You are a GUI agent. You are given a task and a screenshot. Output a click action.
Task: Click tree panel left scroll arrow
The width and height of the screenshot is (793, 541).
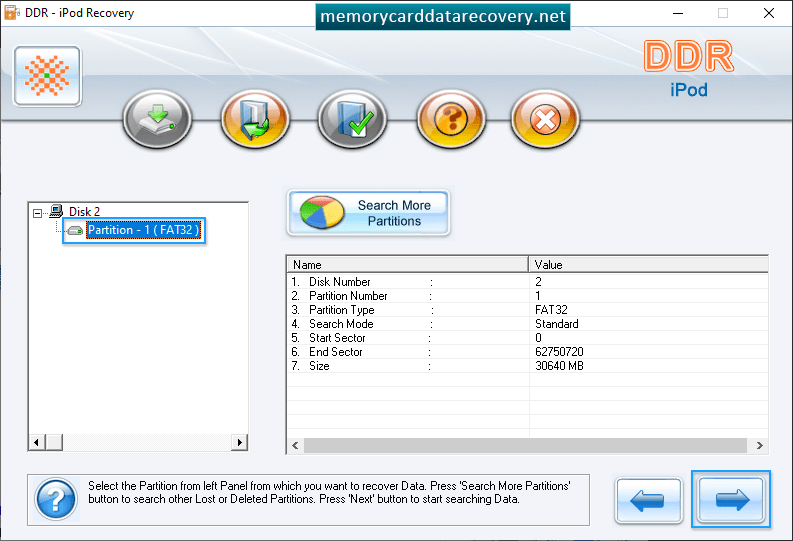pos(36,442)
